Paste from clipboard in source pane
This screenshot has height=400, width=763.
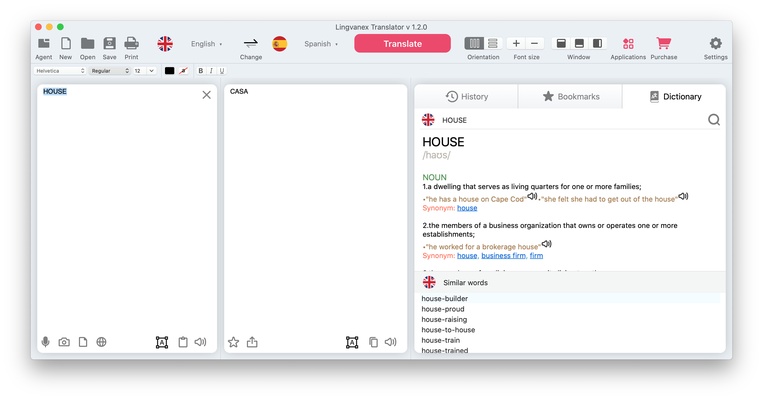point(182,342)
